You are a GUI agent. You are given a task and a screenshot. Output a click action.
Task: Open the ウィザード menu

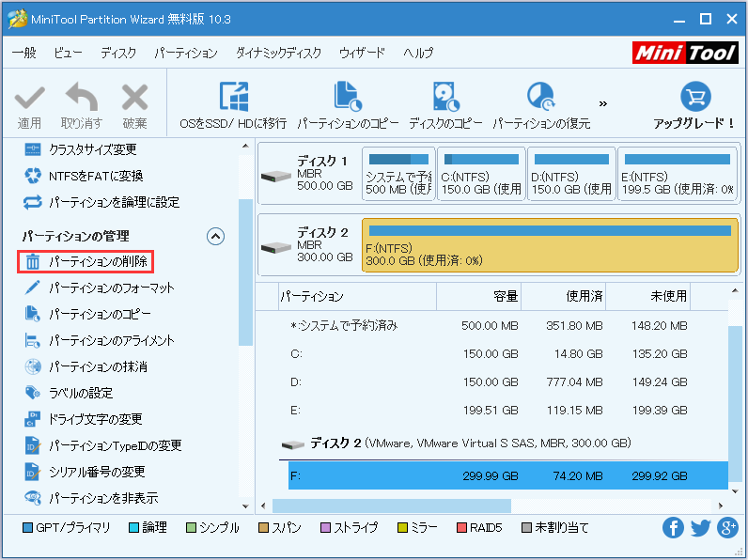point(362,53)
